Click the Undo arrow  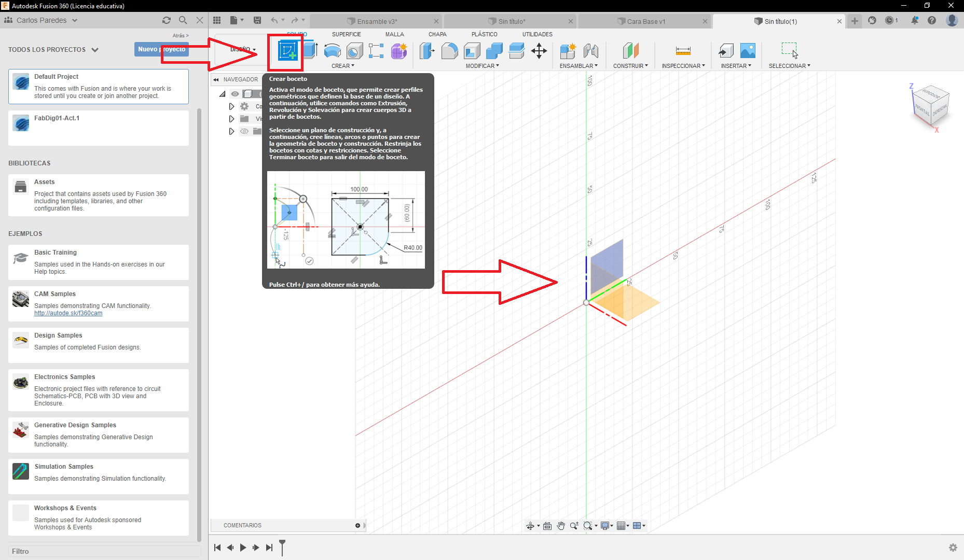pos(274,20)
